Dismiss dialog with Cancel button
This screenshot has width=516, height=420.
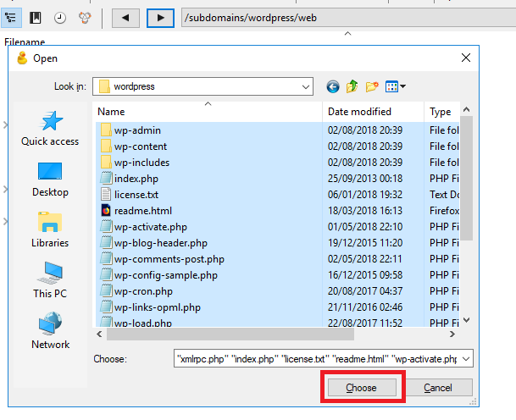coord(438,388)
